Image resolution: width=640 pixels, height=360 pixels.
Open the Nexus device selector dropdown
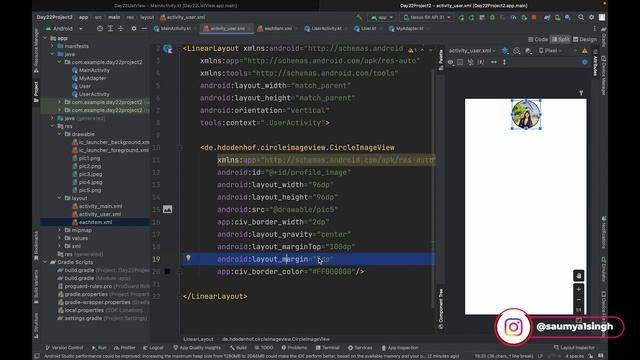coord(427,18)
